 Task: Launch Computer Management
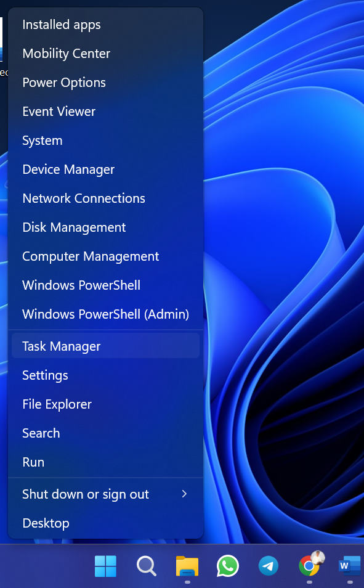(105, 256)
